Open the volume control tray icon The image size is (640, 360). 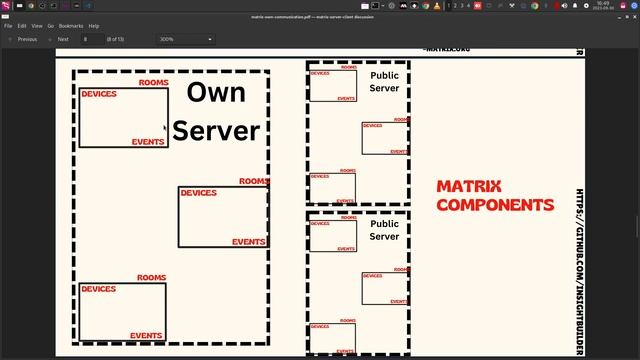click(564, 6)
